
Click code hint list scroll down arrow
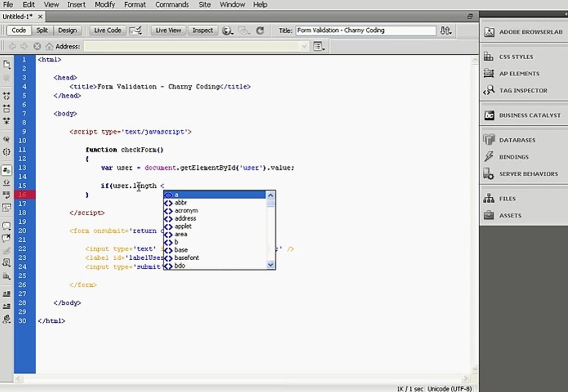click(270, 265)
